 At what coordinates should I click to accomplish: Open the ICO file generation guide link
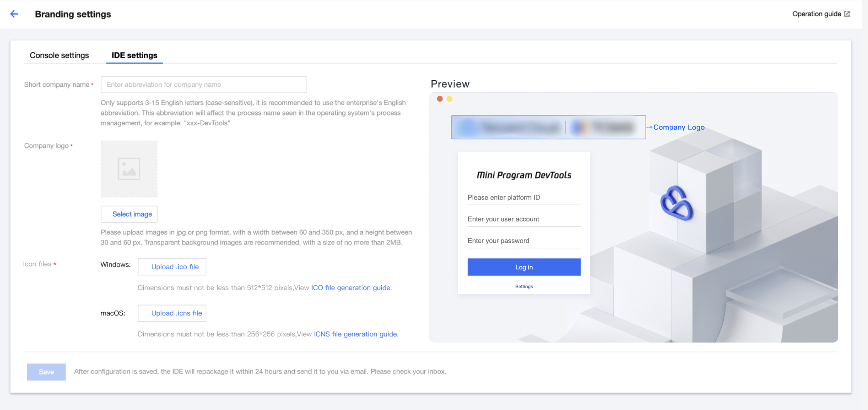pyautogui.click(x=351, y=288)
